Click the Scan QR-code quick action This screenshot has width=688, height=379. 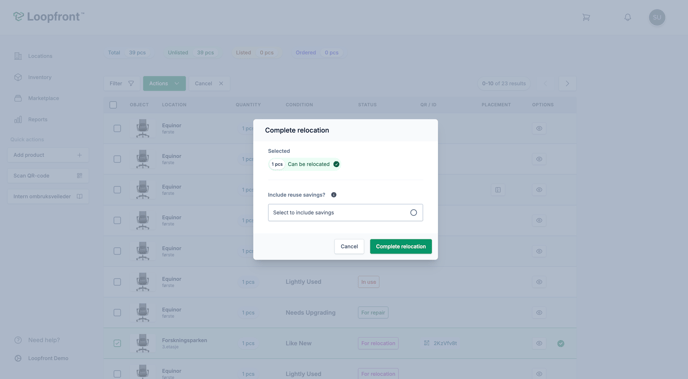click(48, 175)
